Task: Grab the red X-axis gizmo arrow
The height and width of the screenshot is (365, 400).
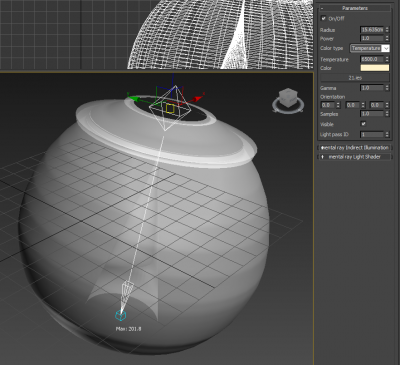Action: 197,99
